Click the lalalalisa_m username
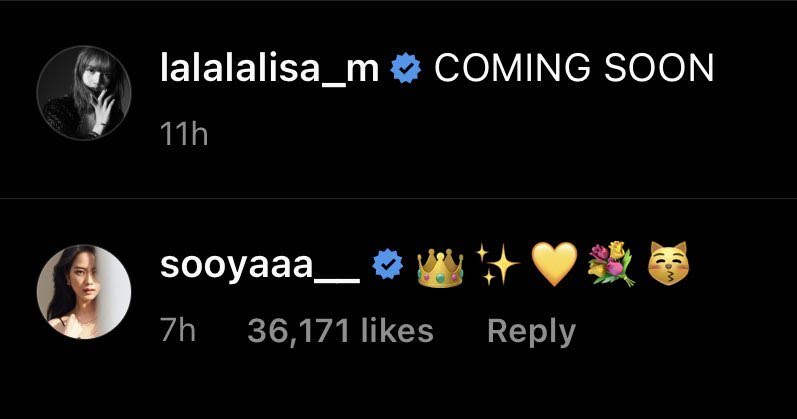This screenshot has height=419, width=797. 269,69
